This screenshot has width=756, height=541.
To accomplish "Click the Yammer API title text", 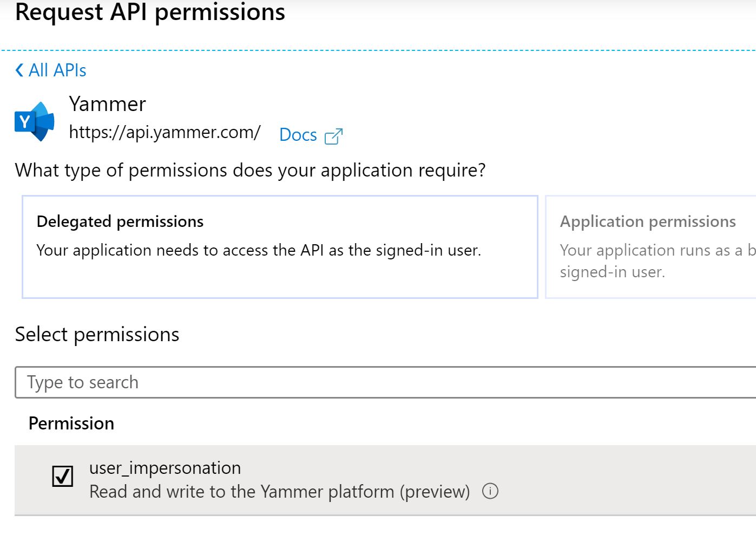I will point(108,104).
